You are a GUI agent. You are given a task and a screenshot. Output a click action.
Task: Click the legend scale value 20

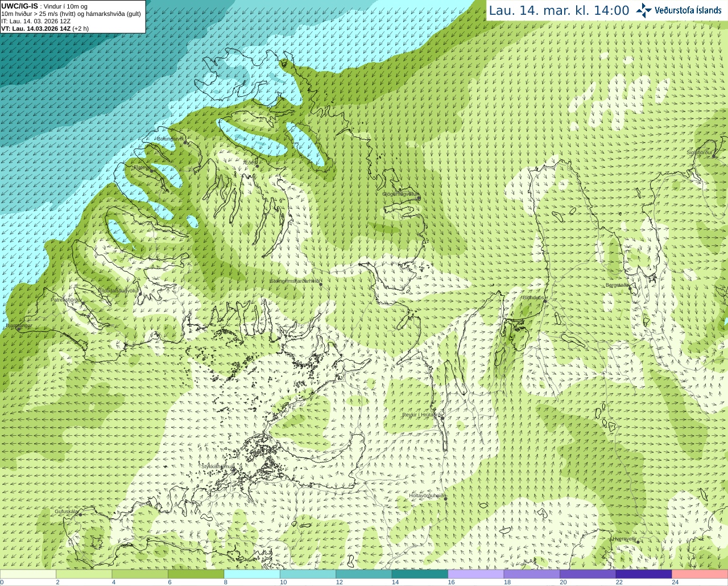pos(563,582)
